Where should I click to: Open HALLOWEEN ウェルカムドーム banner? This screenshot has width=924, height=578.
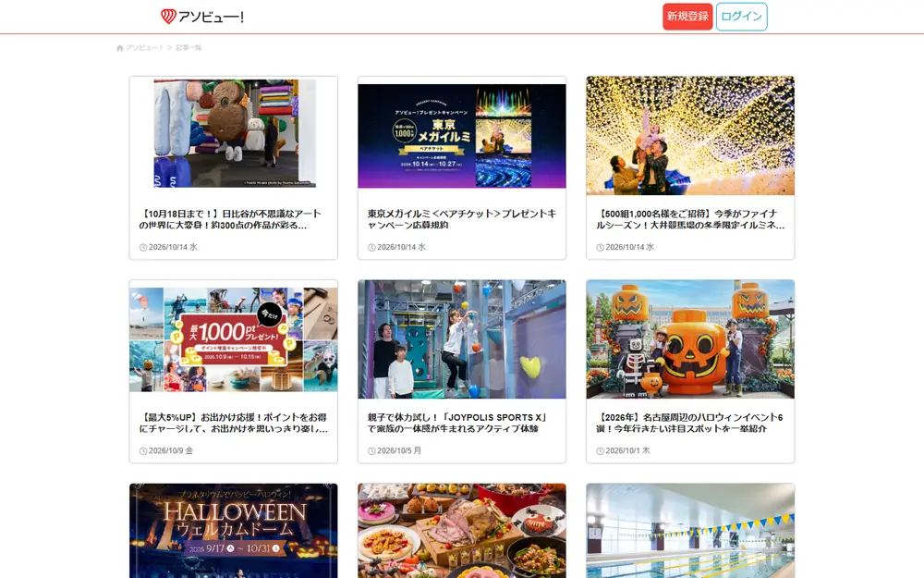(234, 531)
